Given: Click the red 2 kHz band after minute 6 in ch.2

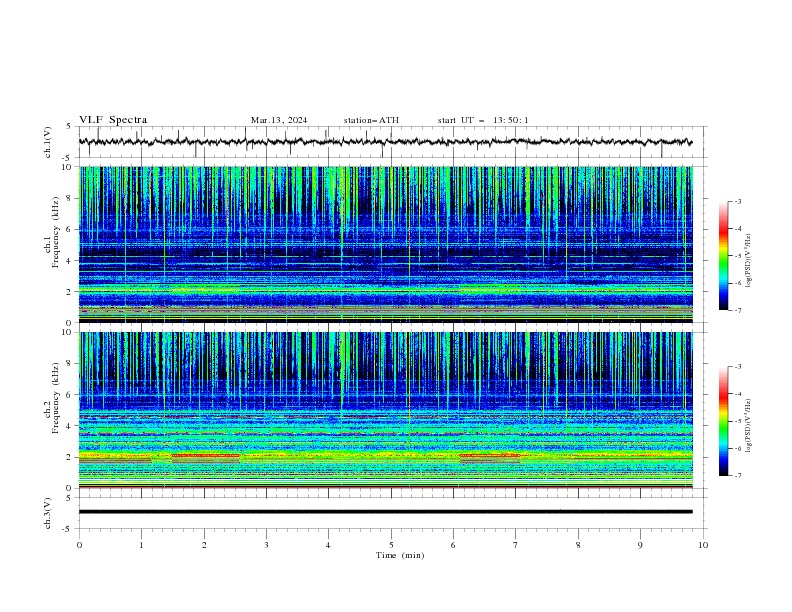Looking at the screenshot, I should point(489,455).
